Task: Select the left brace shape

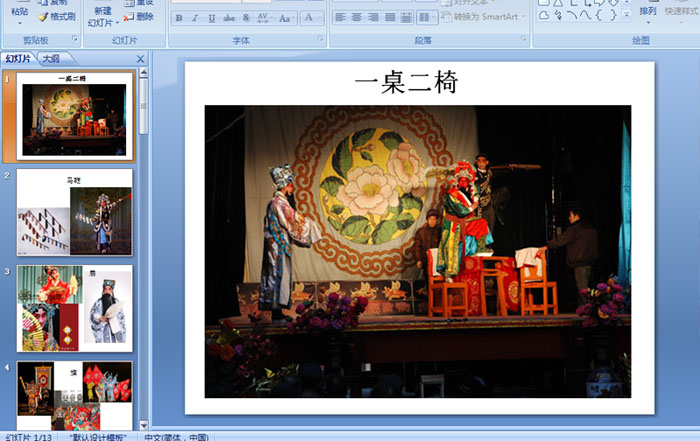Action: pos(599,15)
